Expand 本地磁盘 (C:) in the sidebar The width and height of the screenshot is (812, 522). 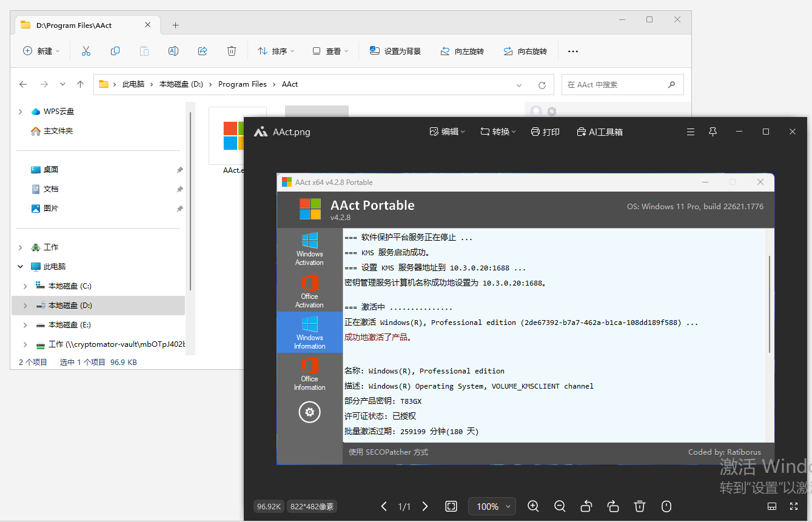point(24,286)
